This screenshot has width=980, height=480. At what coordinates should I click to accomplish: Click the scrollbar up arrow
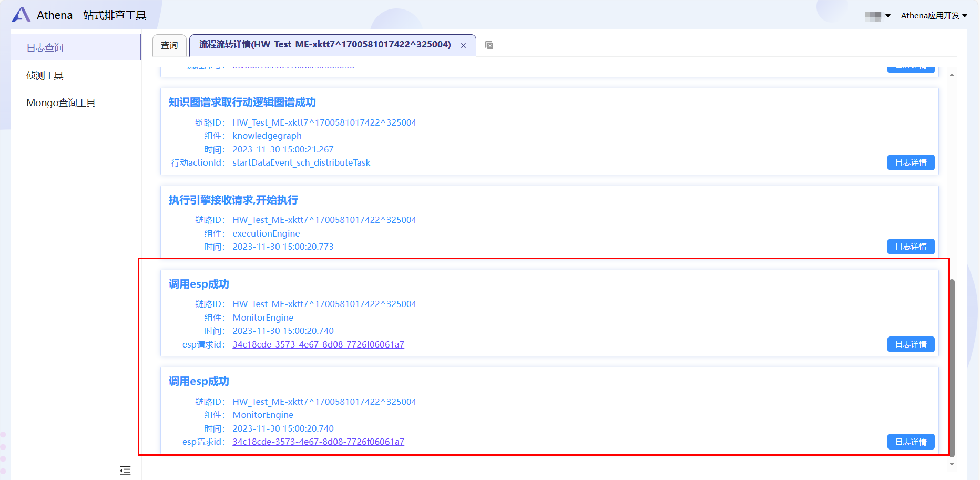point(952,75)
